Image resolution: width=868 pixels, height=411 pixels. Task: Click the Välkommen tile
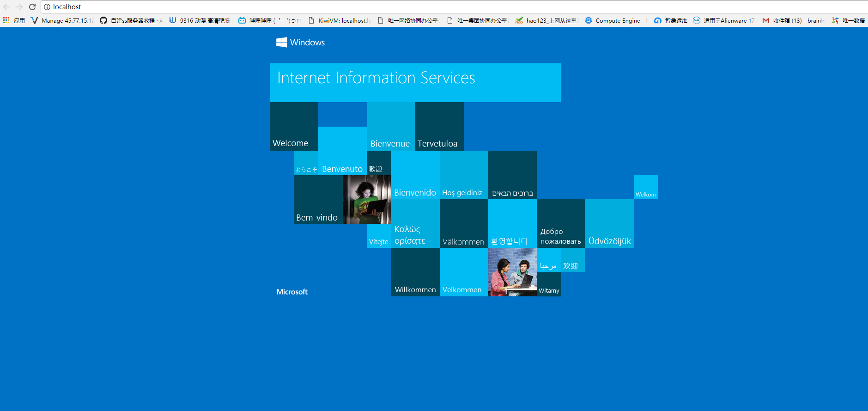coord(464,223)
